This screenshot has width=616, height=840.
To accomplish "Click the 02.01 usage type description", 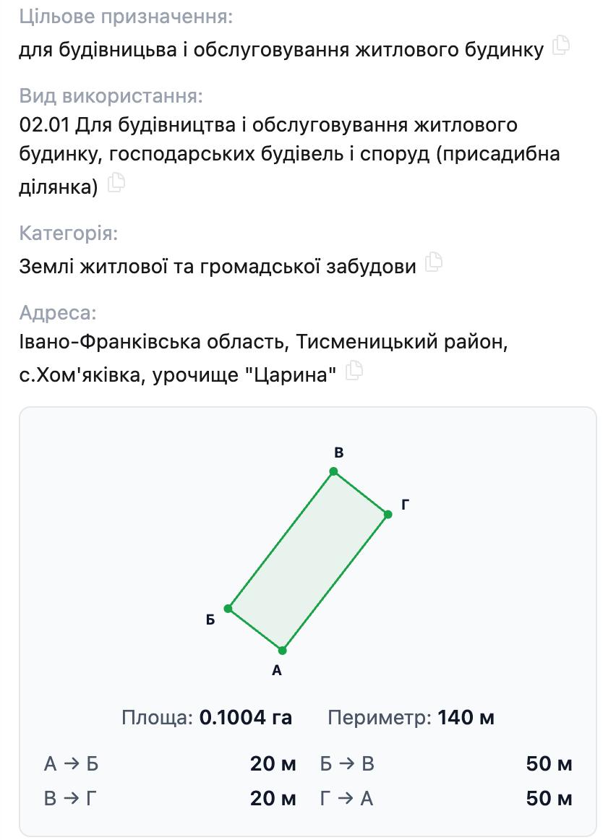I will [x=289, y=155].
